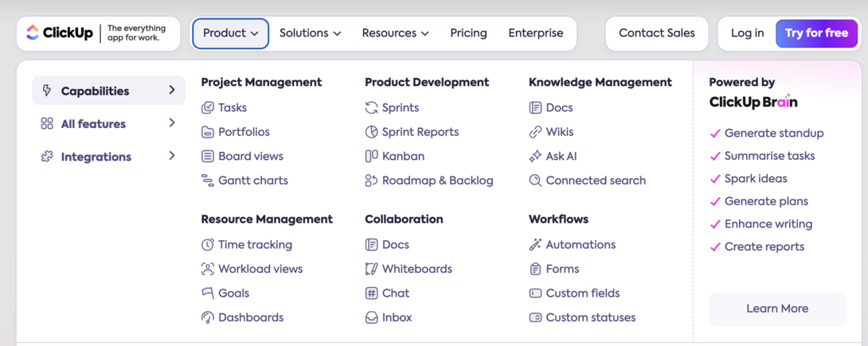Click the Dashboards gauge icon
The height and width of the screenshot is (346, 868).
click(208, 318)
